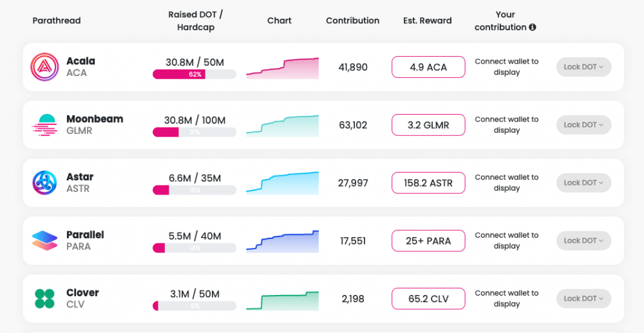The width and height of the screenshot is (644, 333).
Task: Click the 6.6M / 35M raised value
Action: (x=194, y=178)
